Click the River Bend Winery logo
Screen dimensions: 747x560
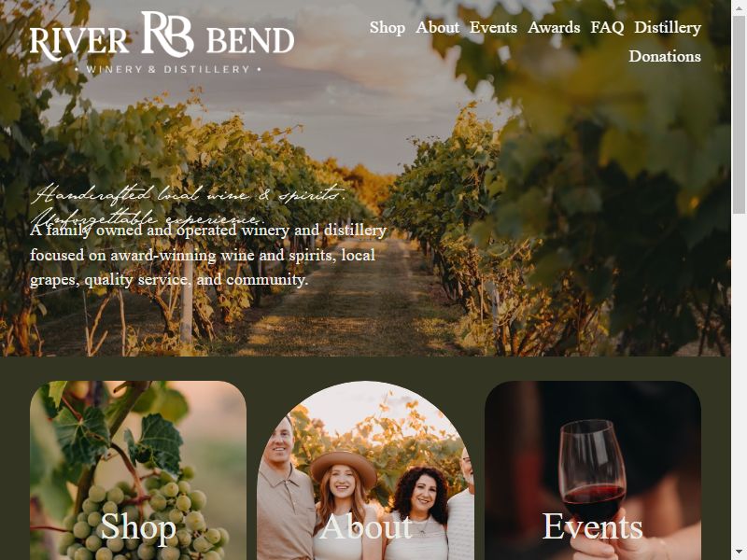[x=162, y=43]
